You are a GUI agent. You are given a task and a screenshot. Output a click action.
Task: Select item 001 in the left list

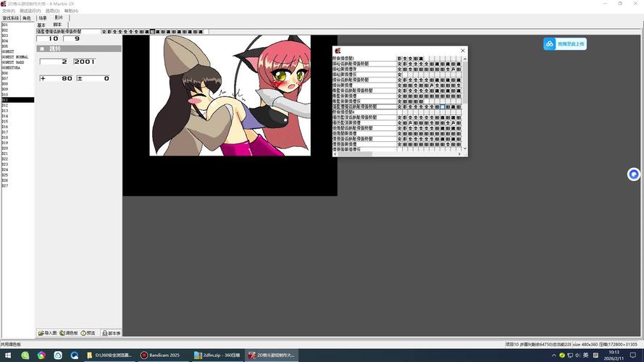point(17,25)
